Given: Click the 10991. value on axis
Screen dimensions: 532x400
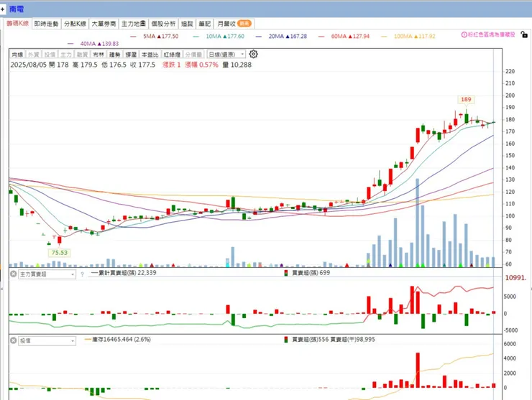Looking at the screenshot, I should [515, 278].
